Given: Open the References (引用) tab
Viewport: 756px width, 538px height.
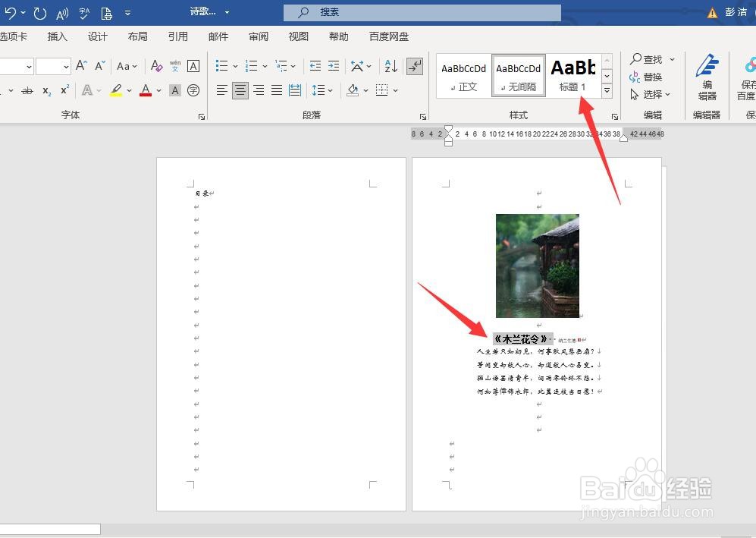Looking at the screenshot, I should click(x=178, y=36).
